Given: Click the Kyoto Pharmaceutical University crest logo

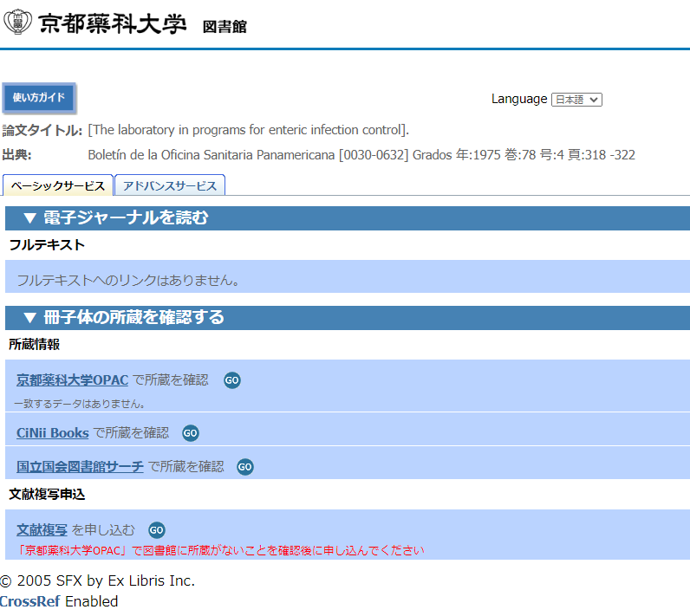Looking at the screenshot, I should 17,22.
